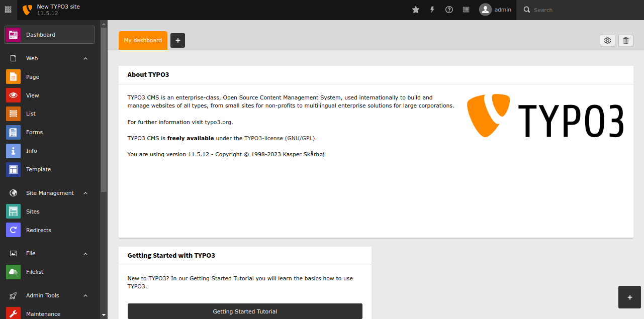Add a new dashboard tab with plus
The width and height of the screenshot is (644, 319).
[177, 41]
